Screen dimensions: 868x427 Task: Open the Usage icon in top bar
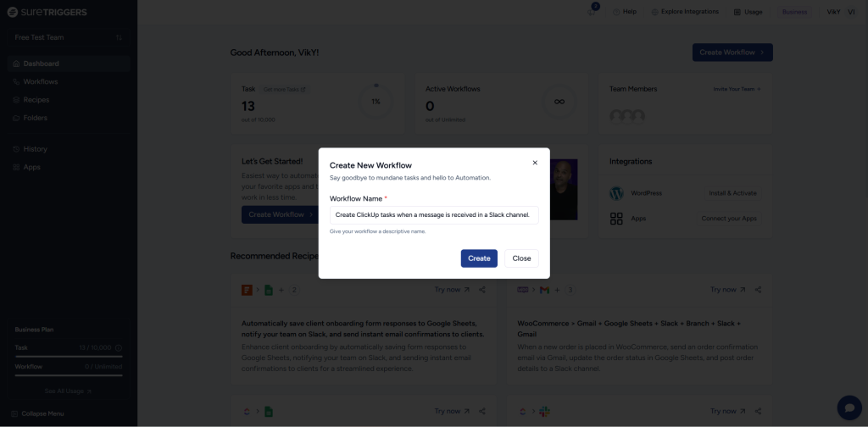point(737,12)
